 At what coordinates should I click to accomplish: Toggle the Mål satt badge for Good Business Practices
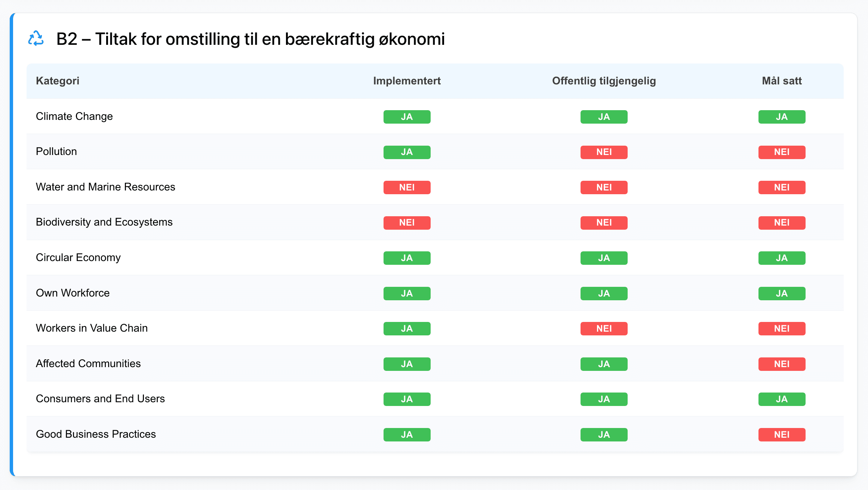pyautogui.click(x=782, y=434)
